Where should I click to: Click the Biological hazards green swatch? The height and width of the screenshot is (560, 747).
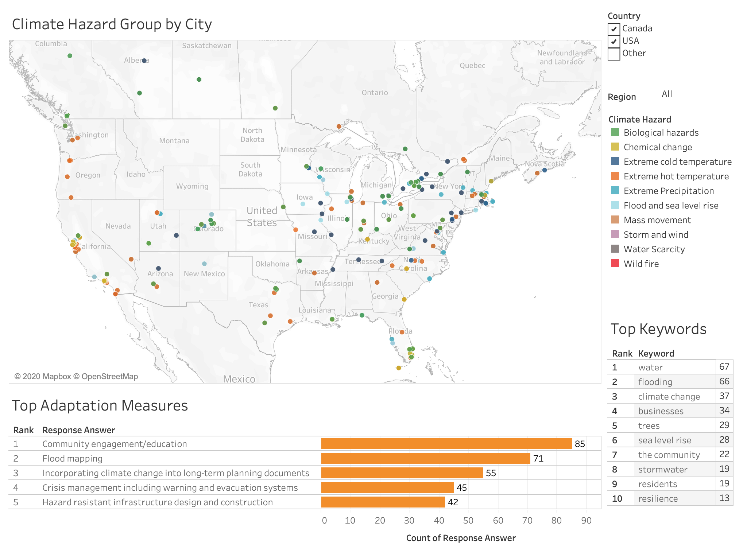point(615,132)
